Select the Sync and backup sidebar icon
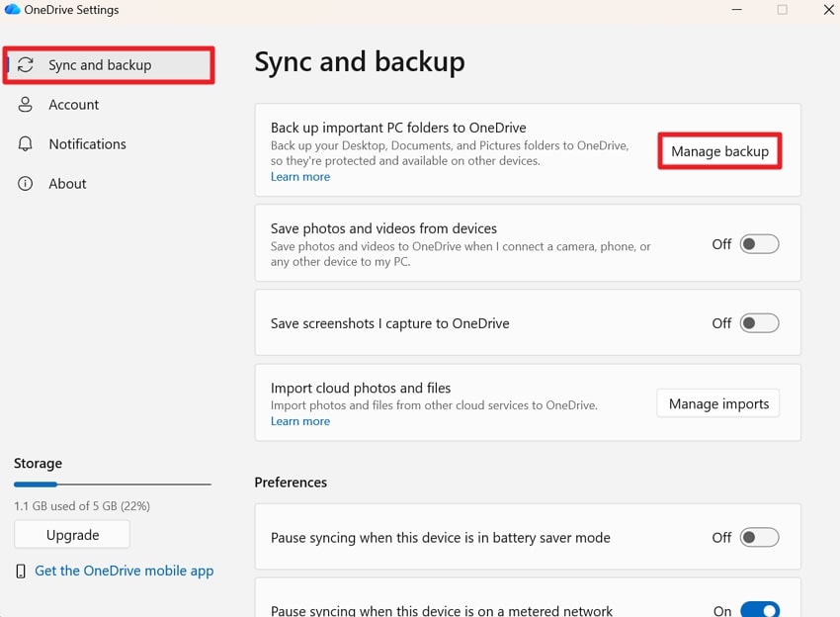The height and width of the screenshot is (617, 840). (25, 64)
